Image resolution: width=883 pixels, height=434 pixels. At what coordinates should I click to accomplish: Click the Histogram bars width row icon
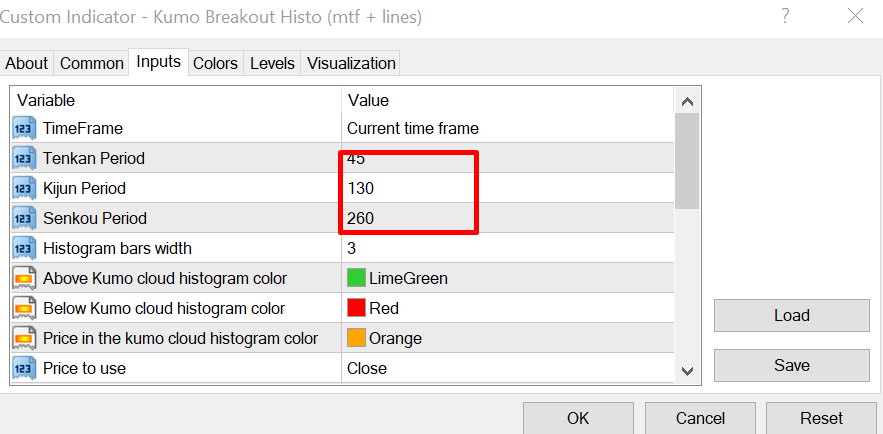(x=23, y=248)
